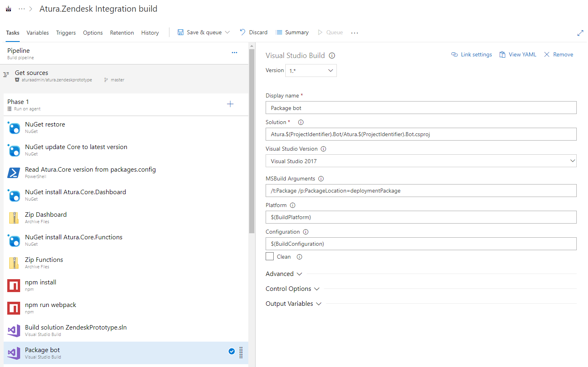Click the Visual Studio icon for Build solution

point(14,331)
